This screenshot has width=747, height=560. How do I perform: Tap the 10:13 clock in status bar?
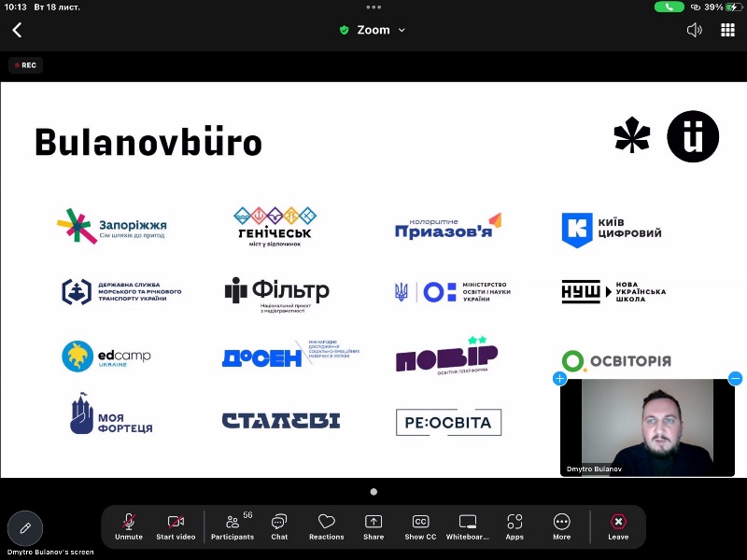click(x=15, y=7)
